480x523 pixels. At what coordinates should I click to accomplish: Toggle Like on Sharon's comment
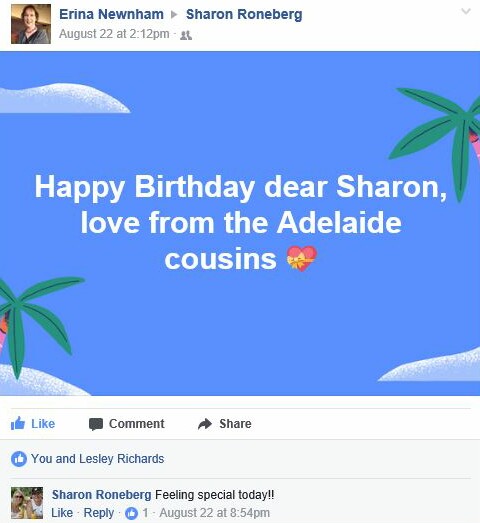click(x=62, y=513)
